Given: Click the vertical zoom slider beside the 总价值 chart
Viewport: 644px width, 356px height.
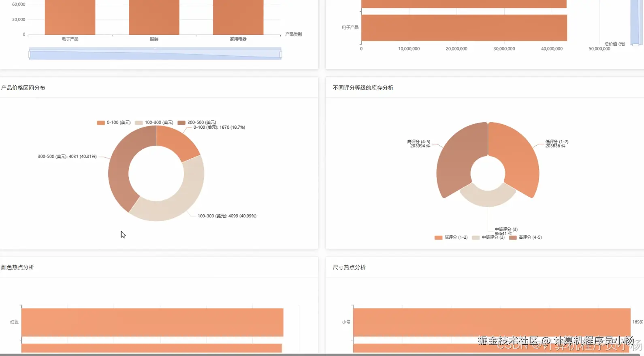Looking at the screenshot, I should point(635,22).
